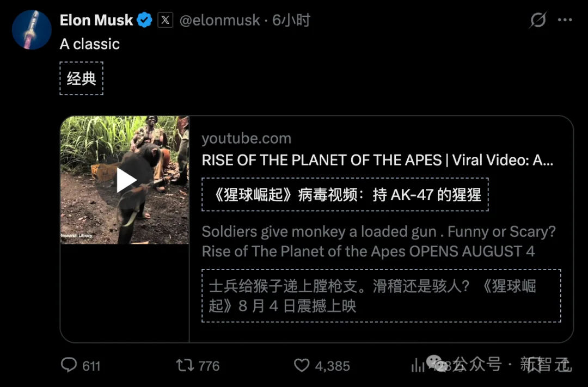Click the retweet arrows icon
588x387 pixels.
(x=183, y=365)
